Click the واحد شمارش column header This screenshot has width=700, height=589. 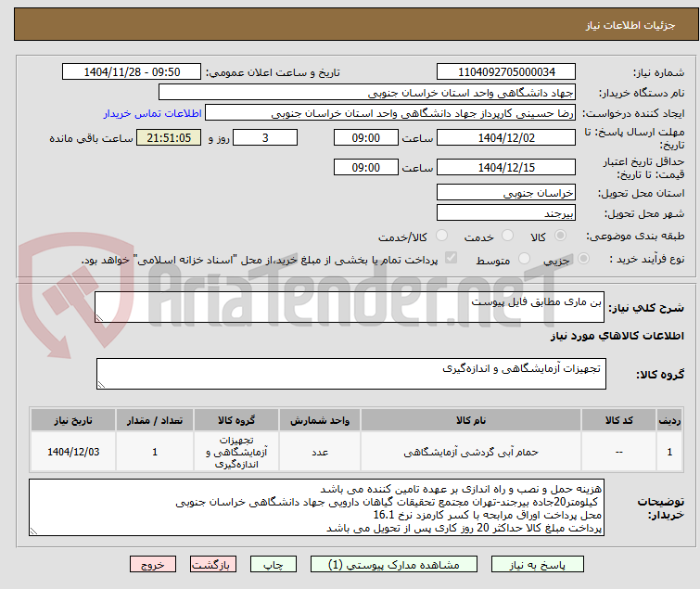click(320, 420)
